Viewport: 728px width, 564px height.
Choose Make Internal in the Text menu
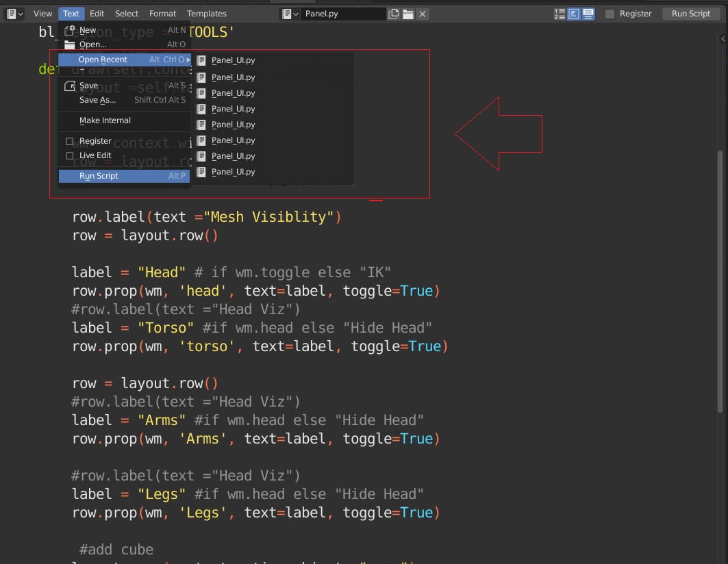(x=125, y=120)
